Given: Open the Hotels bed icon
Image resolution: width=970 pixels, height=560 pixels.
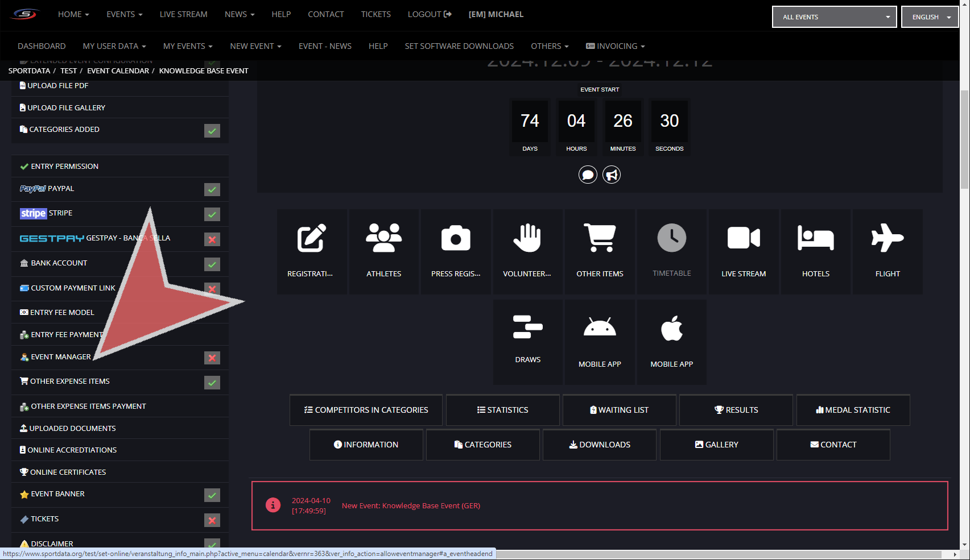Looking at the screenshot, I should pos(815,238).
